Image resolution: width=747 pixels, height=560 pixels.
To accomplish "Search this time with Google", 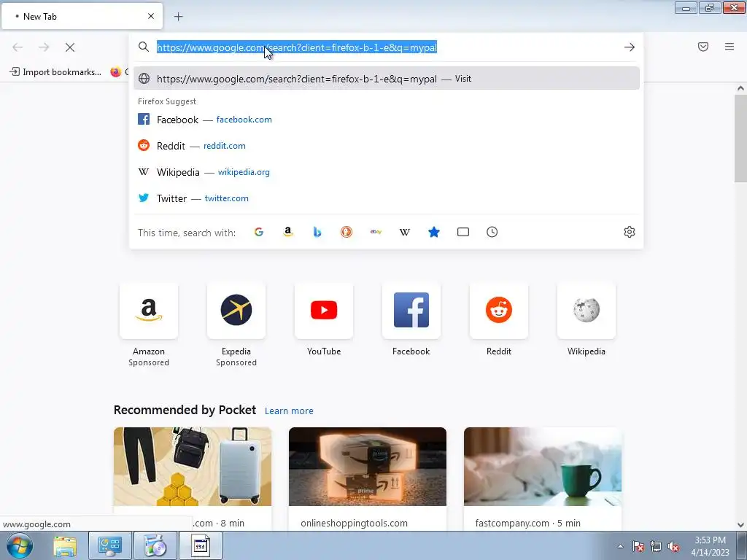I will tap(259, 232).
